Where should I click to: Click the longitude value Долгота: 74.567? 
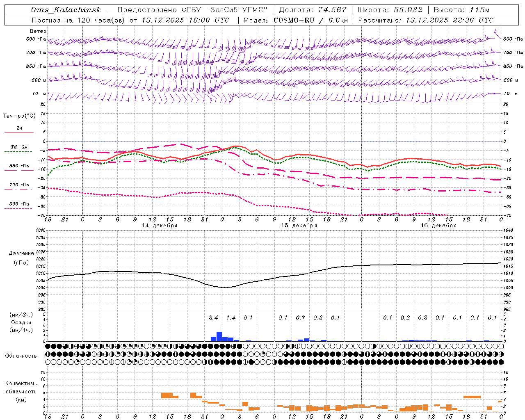313,10
